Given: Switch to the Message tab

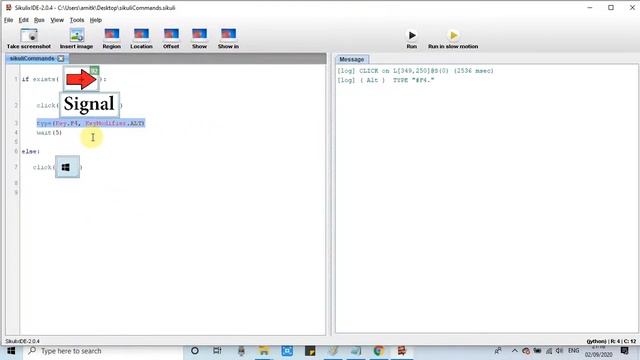Looking at the screenshot, I should point(352,59).
